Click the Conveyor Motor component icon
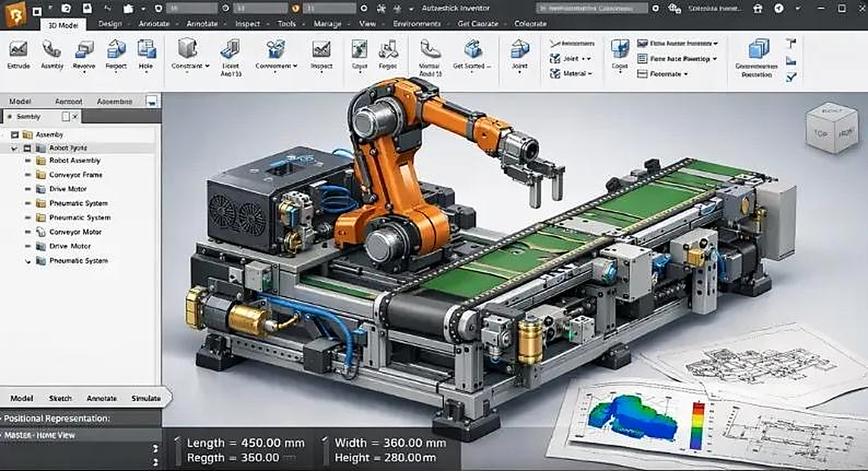The width and height of the screenshot is (868, 471). 41,232
